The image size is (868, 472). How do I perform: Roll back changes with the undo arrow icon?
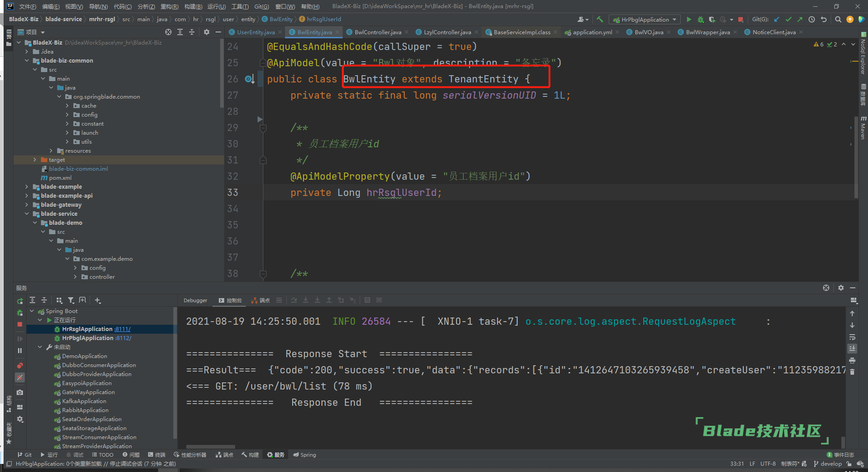(823, 19)
